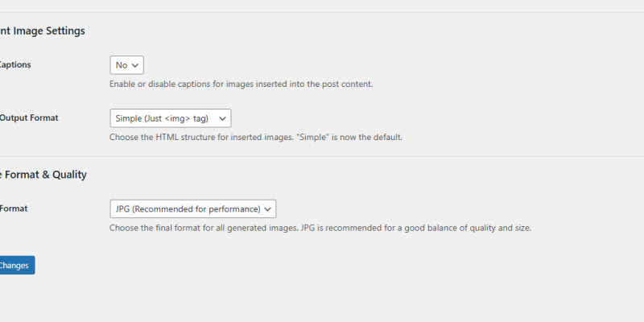Click the chevron arrow on Captions select
The image size is (644, 322).
tap(136, 65)
